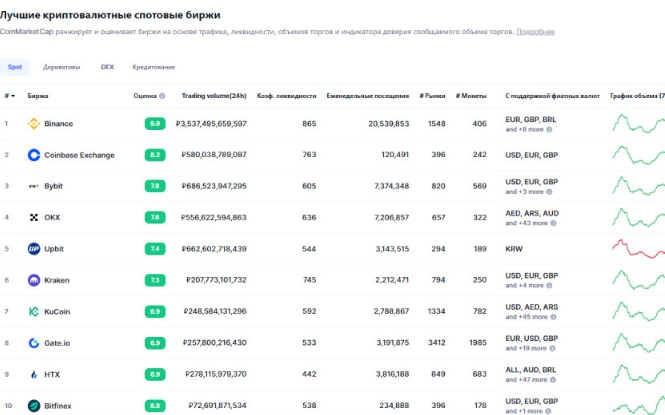Open the OKX exchange link
The width and height of the screenshot is (665, 415).
(x=52, y=217)
